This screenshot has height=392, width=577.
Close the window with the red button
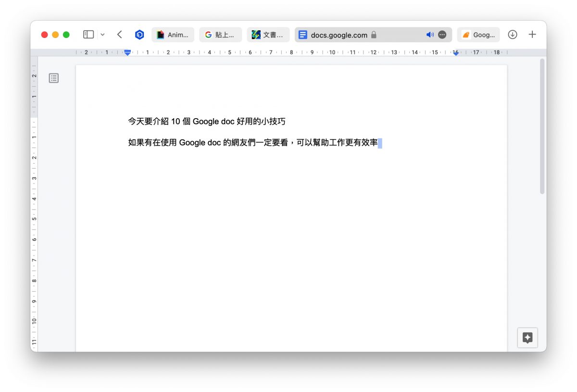45,35
